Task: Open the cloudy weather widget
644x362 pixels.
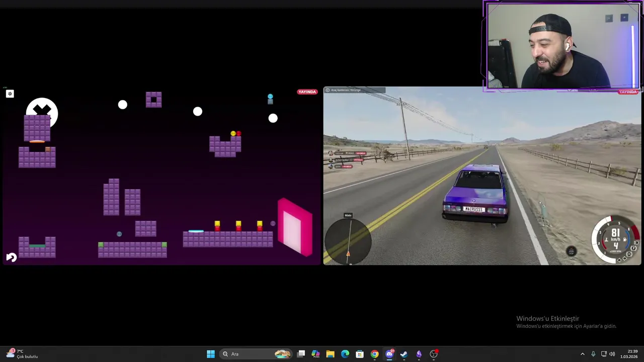Action: click(x=22, y=354)
